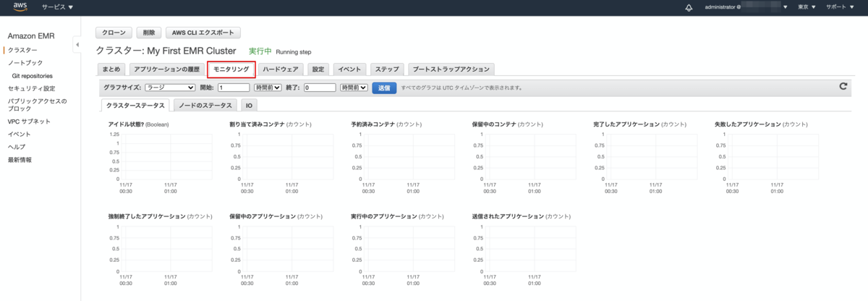
Task: Select the クラスターステータス sub-tab
Action: (x=135, y=106)
